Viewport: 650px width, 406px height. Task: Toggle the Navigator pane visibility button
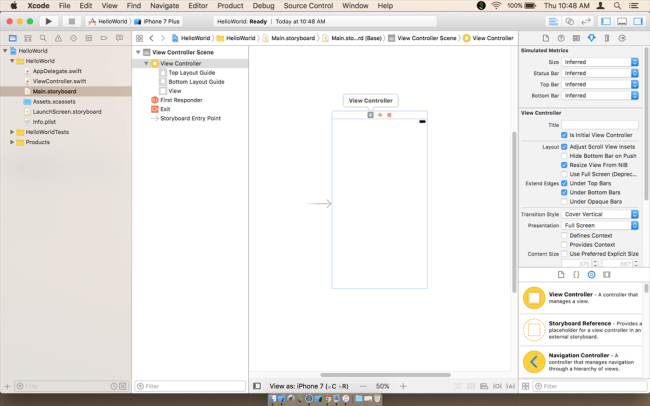(606, 22)
